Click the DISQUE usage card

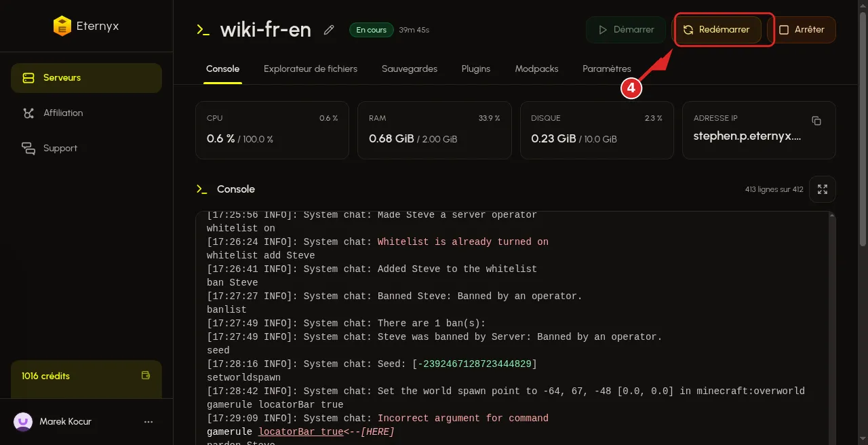pyautogui.click(x=597, y=130)
